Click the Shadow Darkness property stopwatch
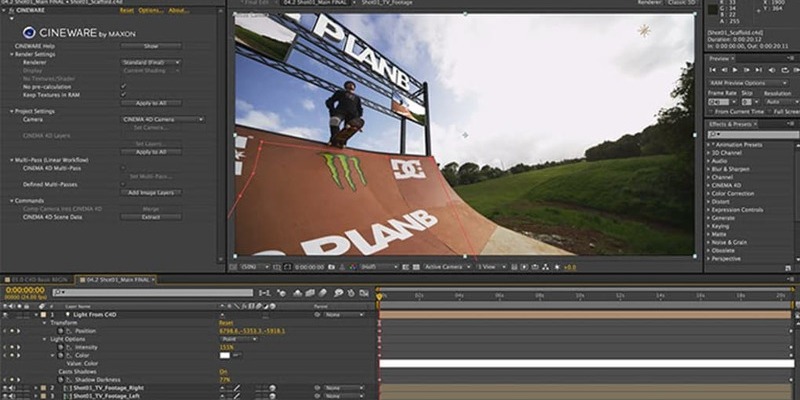Image resolution: width=800 pixels, height=400 pixels. (60, 380)
